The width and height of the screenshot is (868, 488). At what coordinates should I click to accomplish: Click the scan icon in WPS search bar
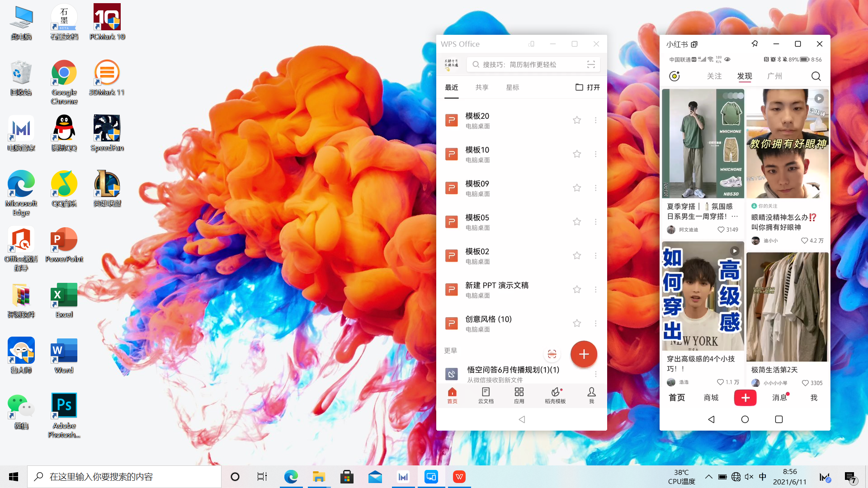[x=590, y=65]
